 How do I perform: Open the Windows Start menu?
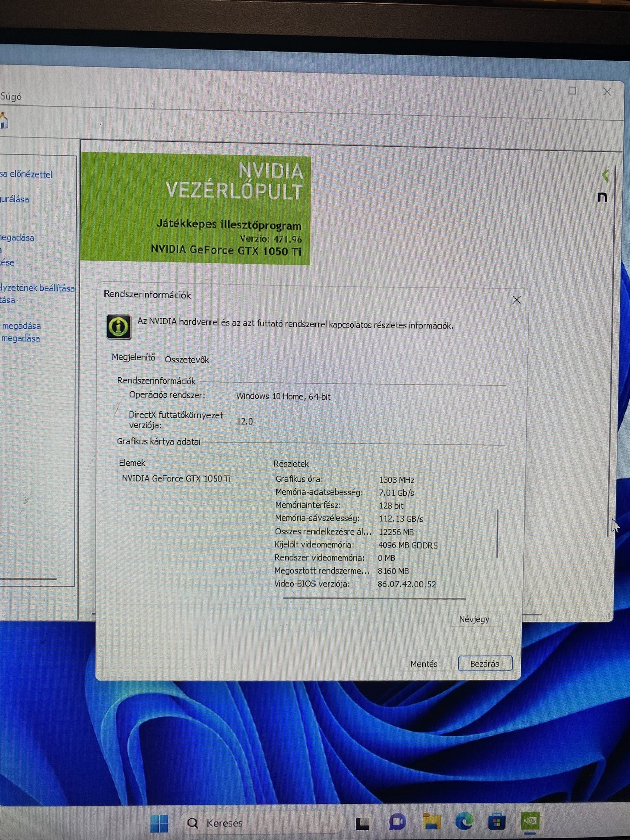click(x=159, y=823)
